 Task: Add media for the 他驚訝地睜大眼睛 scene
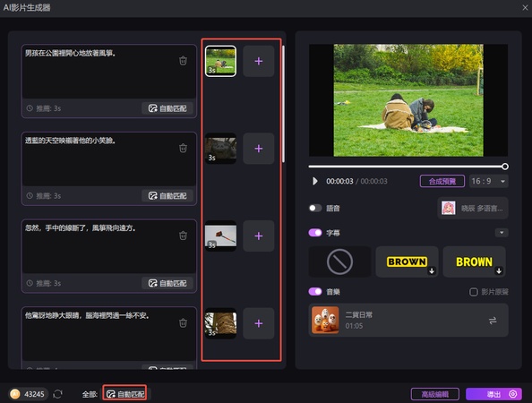[x=259, y=323]
